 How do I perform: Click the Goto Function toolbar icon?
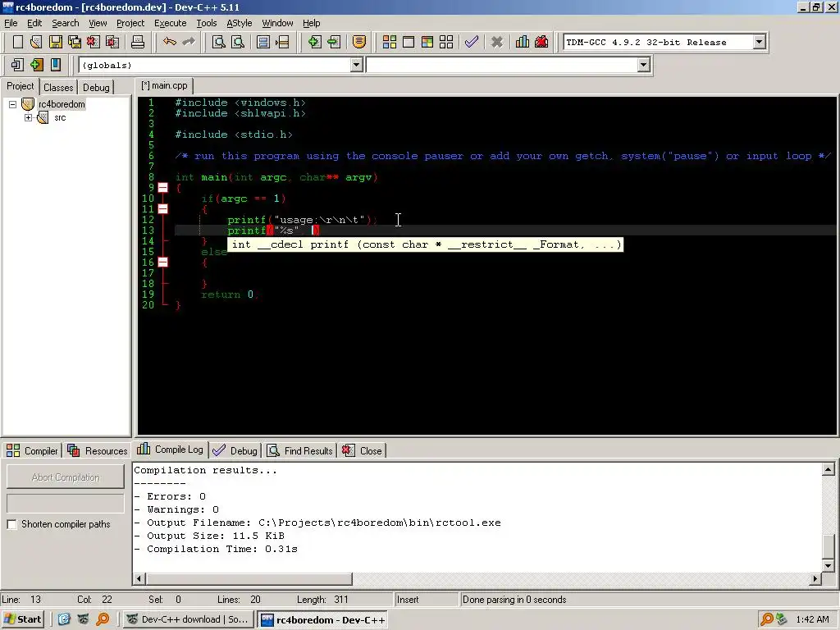pyautogui.click(x=262, y=42)
